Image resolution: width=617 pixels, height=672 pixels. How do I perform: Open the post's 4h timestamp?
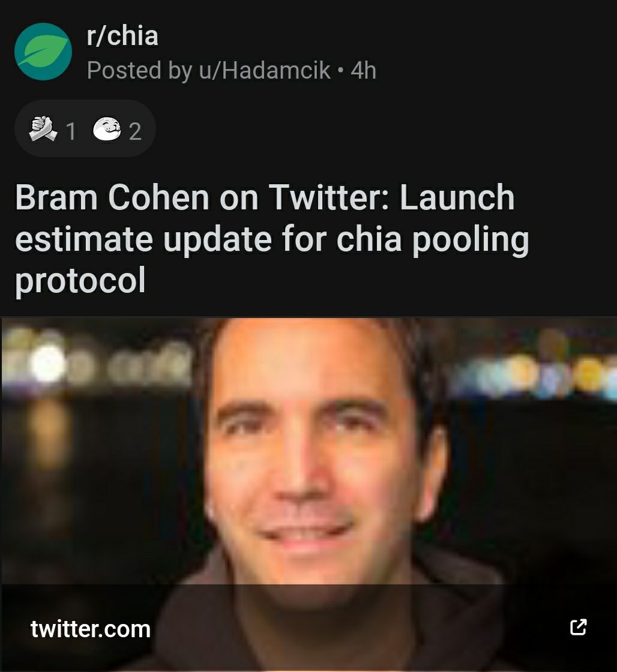click(364, 70)
